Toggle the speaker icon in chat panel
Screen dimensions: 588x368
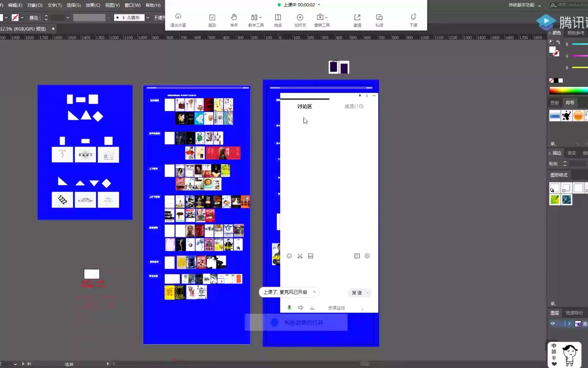point(301,307)
